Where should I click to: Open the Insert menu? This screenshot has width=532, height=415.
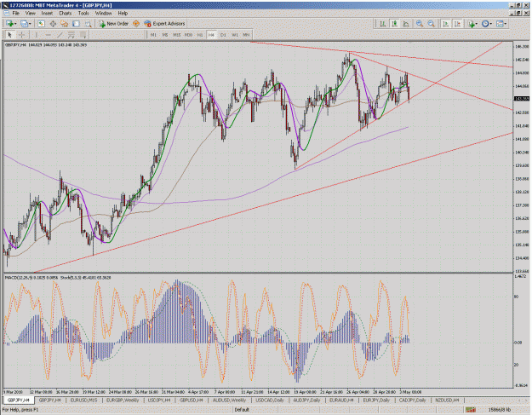47,14
